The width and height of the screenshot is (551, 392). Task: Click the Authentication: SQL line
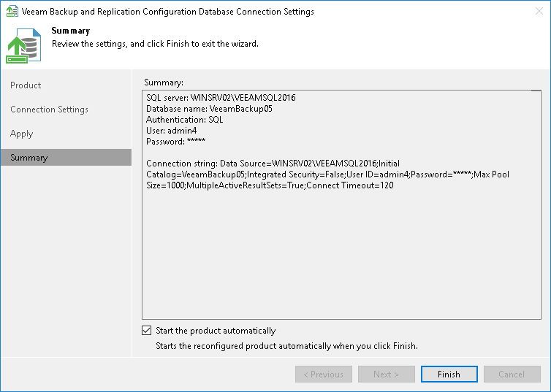(x=184, y=120)
